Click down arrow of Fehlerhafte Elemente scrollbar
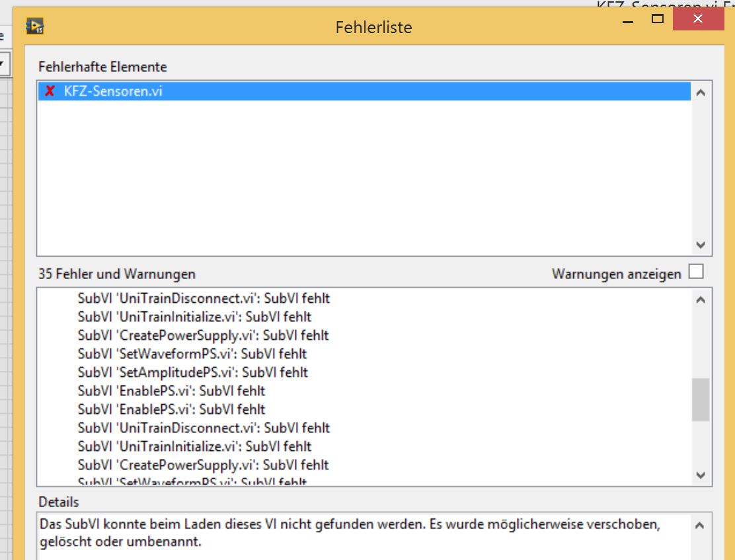The height and width of the screenshot is (560, 735). (x=701, y=245)
